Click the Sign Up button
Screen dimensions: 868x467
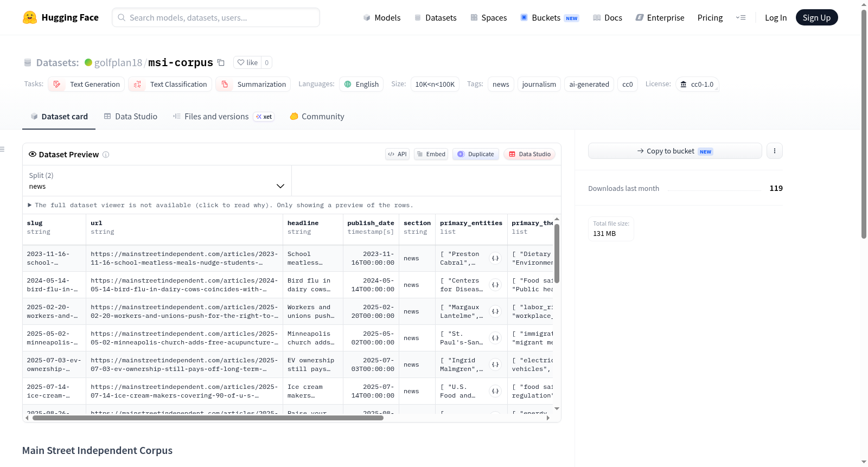816,17
